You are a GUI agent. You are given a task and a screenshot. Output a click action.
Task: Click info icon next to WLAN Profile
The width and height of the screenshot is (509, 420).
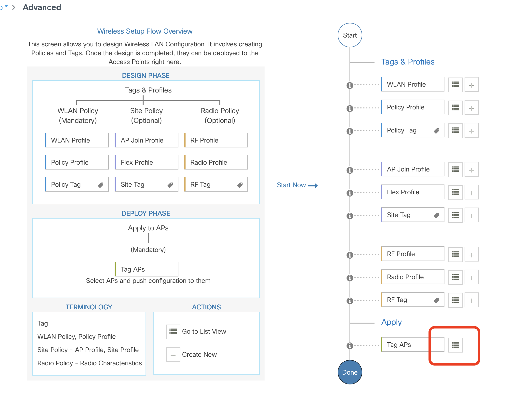(x=350, y=85)
